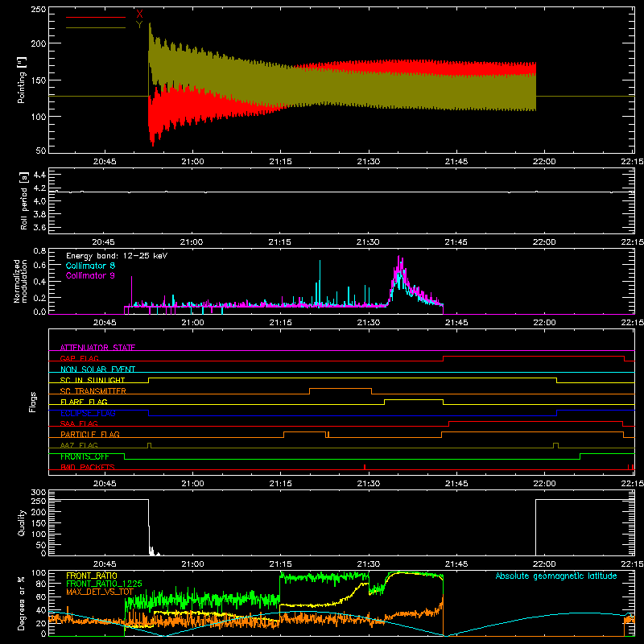Image resolution: width=644 pixels, height=644 pixels.
Task: Click the MAX_DET_VS_TOT legend label
Action: click(x=100, y=592)
